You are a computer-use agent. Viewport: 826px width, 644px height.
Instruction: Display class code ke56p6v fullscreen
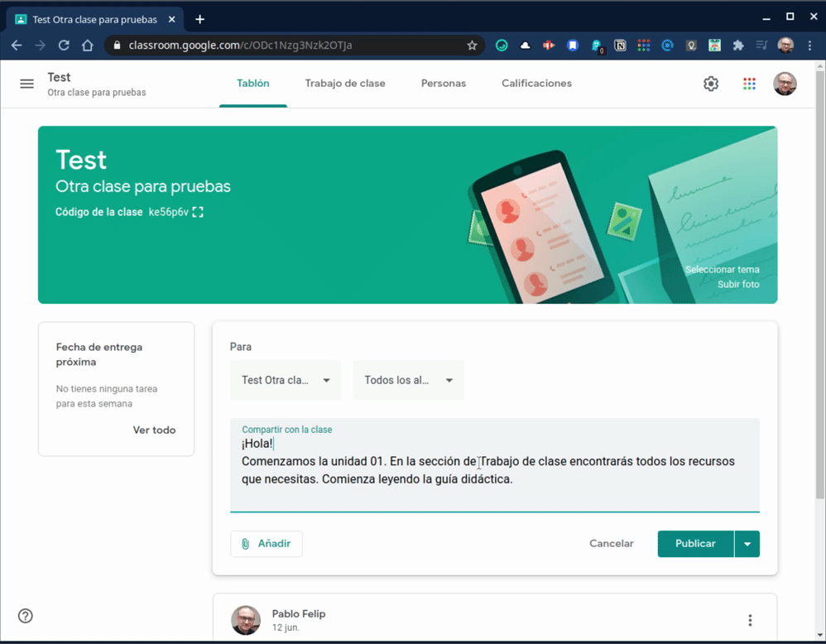click(198, 212)
